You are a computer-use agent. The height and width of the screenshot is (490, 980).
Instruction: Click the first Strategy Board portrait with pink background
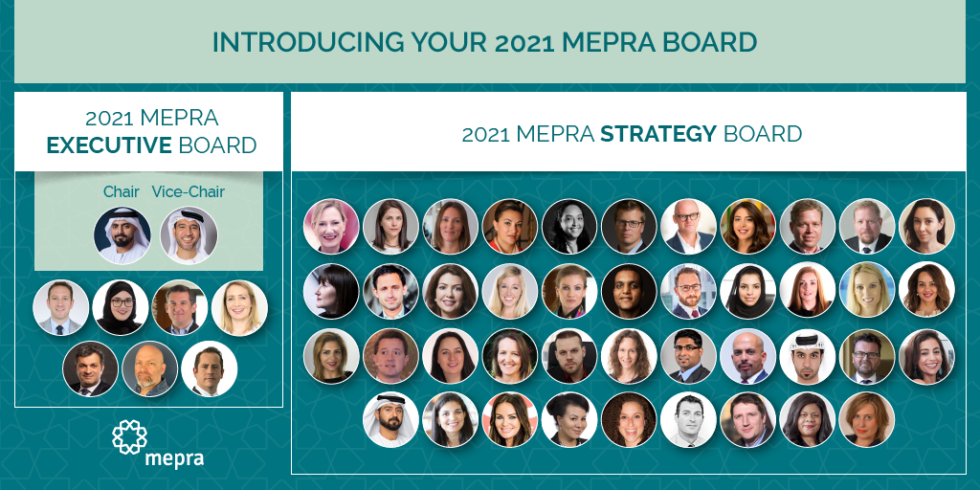[331, 226]
